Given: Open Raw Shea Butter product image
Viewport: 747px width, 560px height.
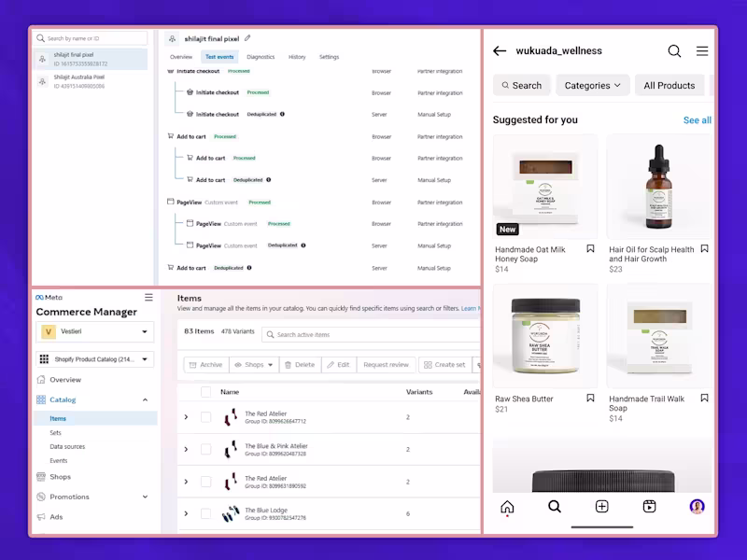Looking at the screenshot, I should point(545,336).
